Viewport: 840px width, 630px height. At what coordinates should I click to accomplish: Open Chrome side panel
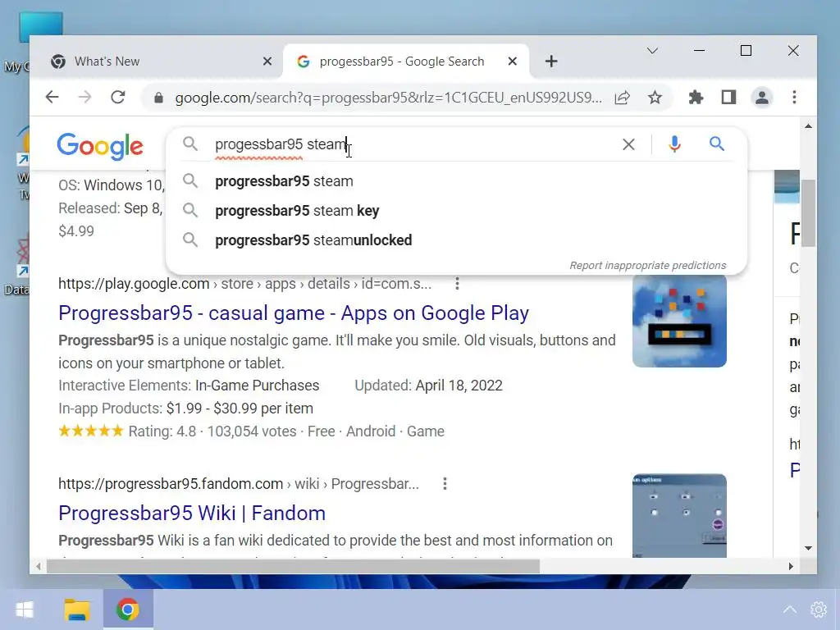pyautogui.click(x=728, y=98)
